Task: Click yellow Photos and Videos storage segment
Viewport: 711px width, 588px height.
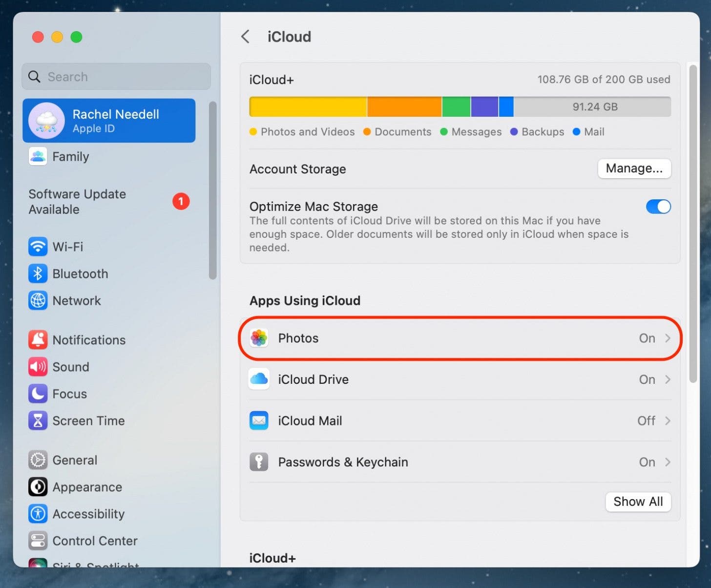Action: [x=308, y=106]
